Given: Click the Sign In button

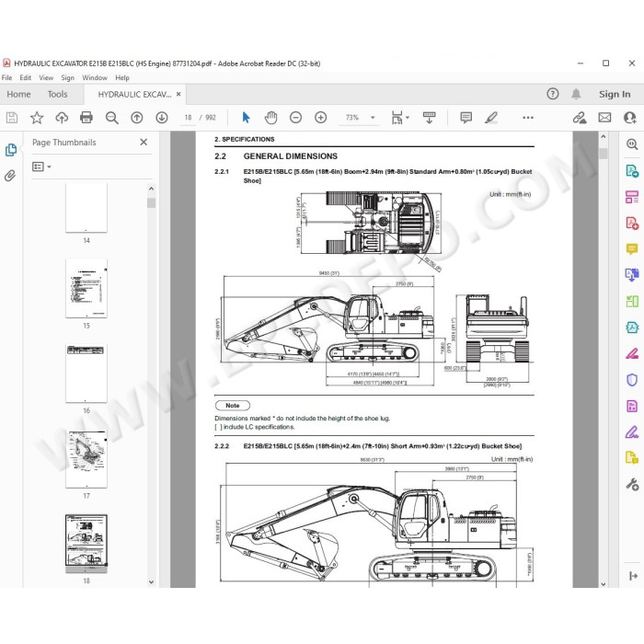Looking at the screenshot, I should (x=615, y=94).
